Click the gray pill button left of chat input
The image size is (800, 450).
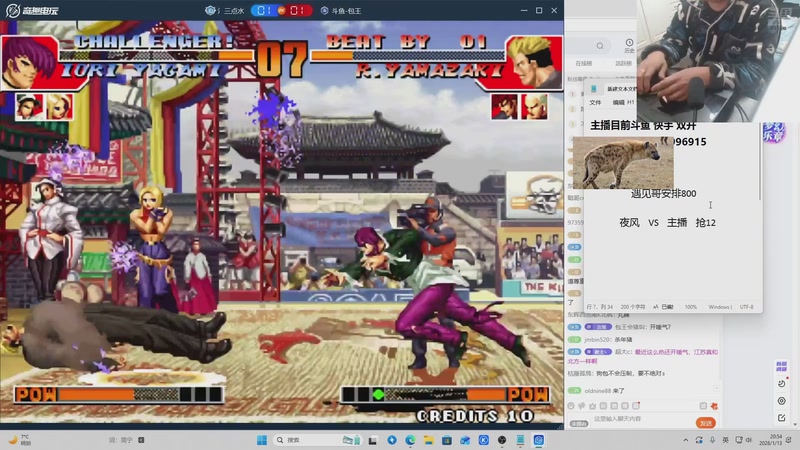coord(579,423)
